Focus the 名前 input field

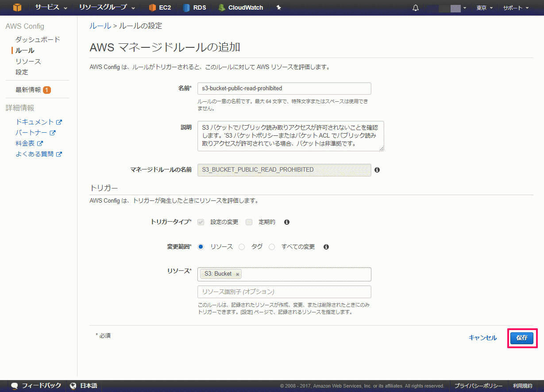pos(284,88)
